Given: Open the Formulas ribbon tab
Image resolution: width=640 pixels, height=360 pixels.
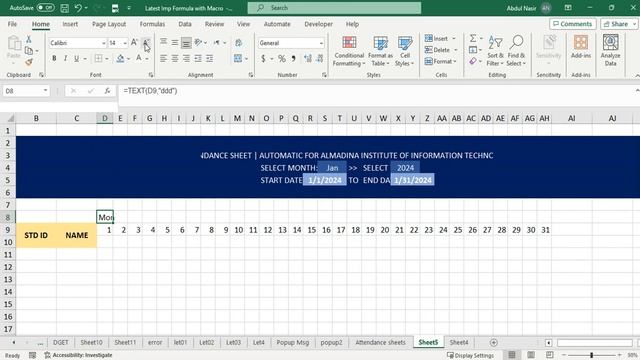Looking at the screenshot, I should (x=152, y=24).
